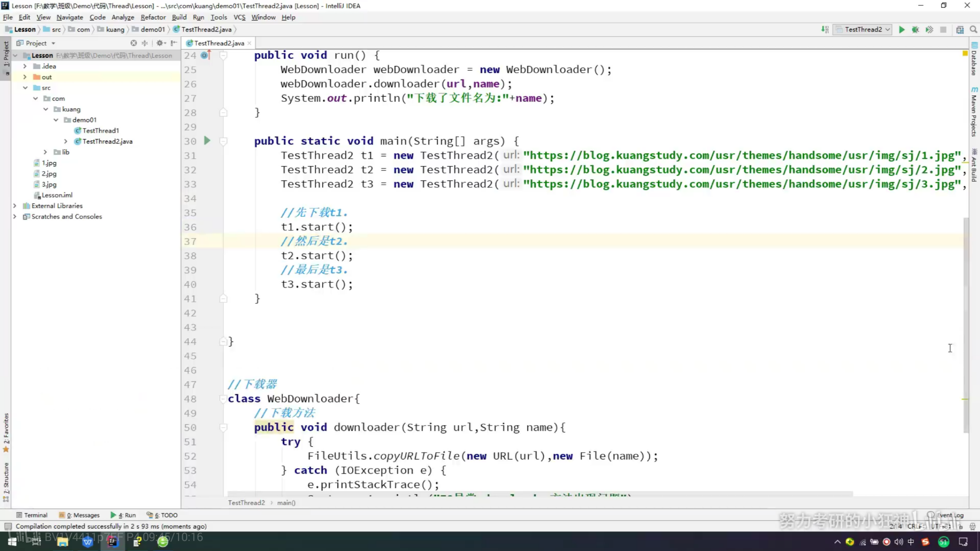This screenshot has height=551, width=980.
Task: Open the VCS menu
Action: pos(239,17)
